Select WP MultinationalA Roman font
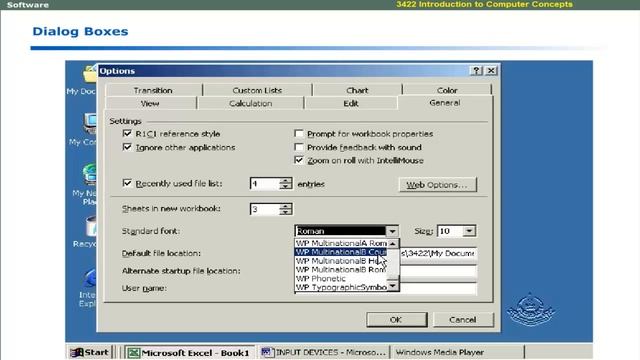This screenshot has width=640, height=360. [x=341, y=243]
